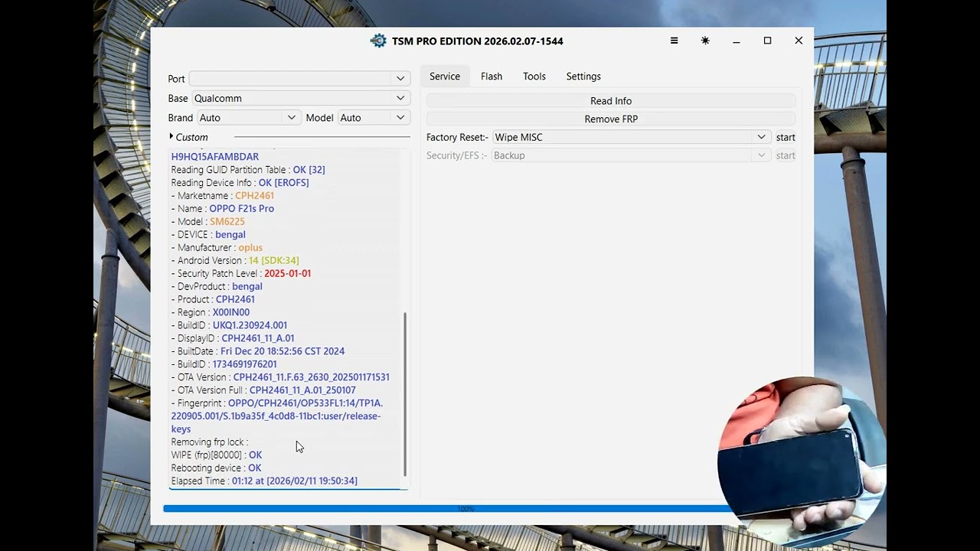Open the hamburger menu icon
The width and height of the screenshot is (980, 551).
[674, 41]
